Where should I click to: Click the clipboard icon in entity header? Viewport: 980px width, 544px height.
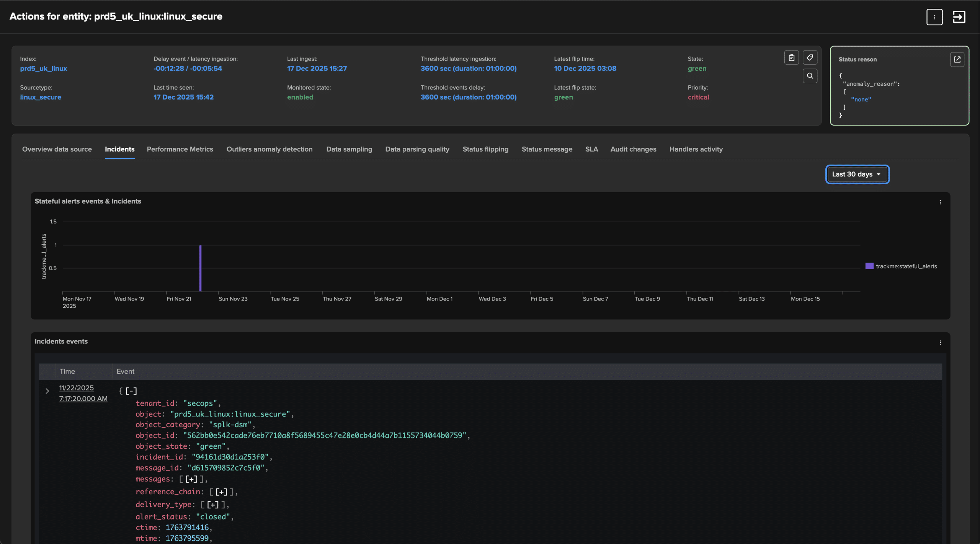[x=791, y=58]
